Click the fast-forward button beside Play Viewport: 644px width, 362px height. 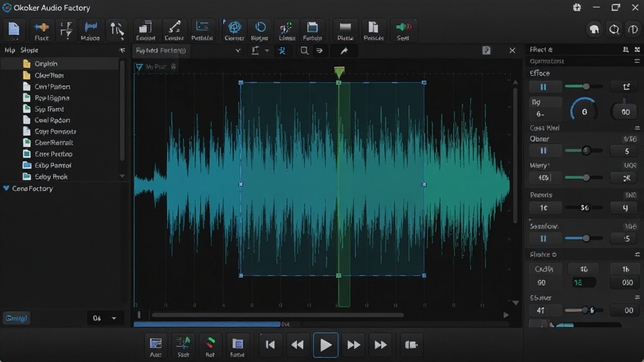tap(353, 345)
